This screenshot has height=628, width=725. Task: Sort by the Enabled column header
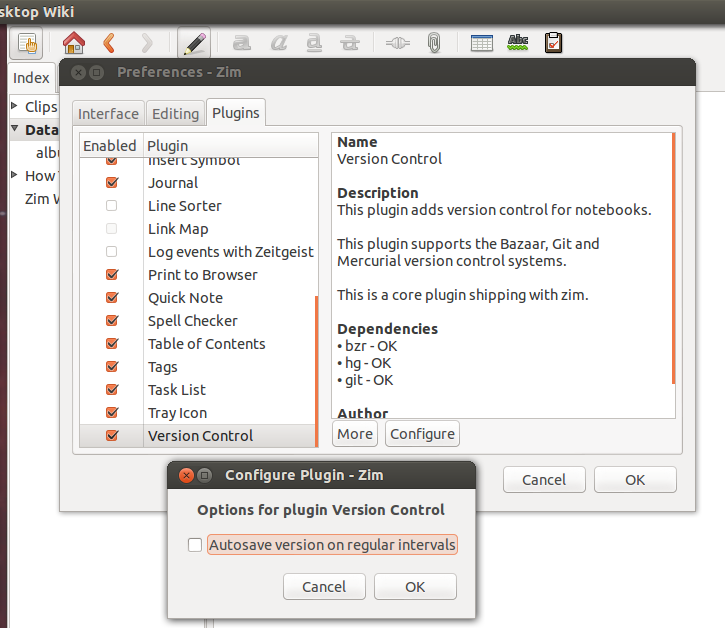[x=111, y=146]
